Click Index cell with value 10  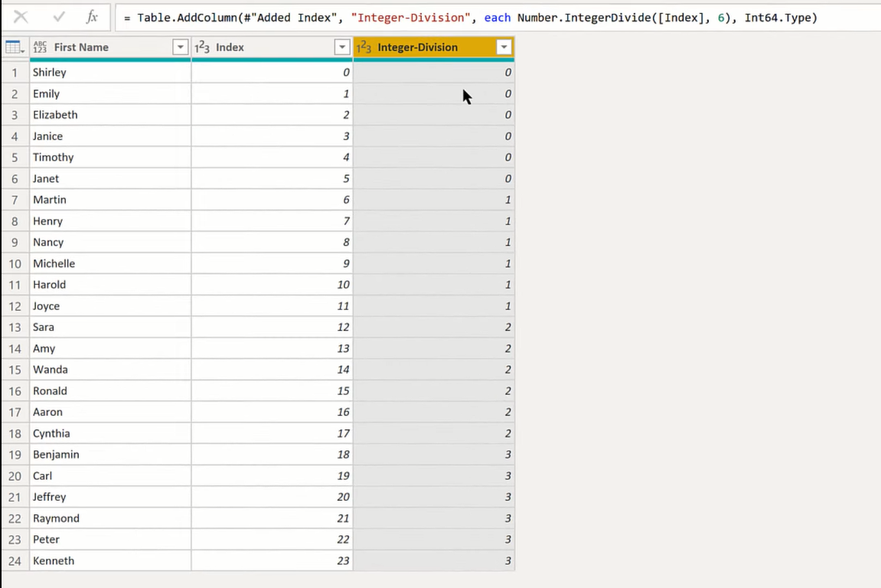pyautogui.click(x=272, y=285)
